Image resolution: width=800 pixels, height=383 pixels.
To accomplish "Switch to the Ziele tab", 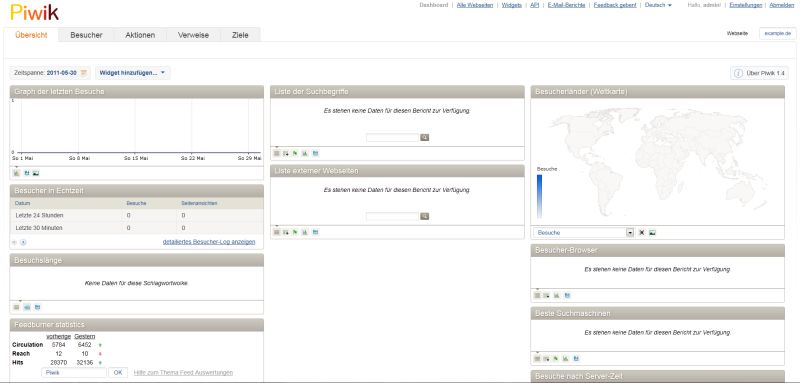I will pyautogui.click(x=240, y=35).
